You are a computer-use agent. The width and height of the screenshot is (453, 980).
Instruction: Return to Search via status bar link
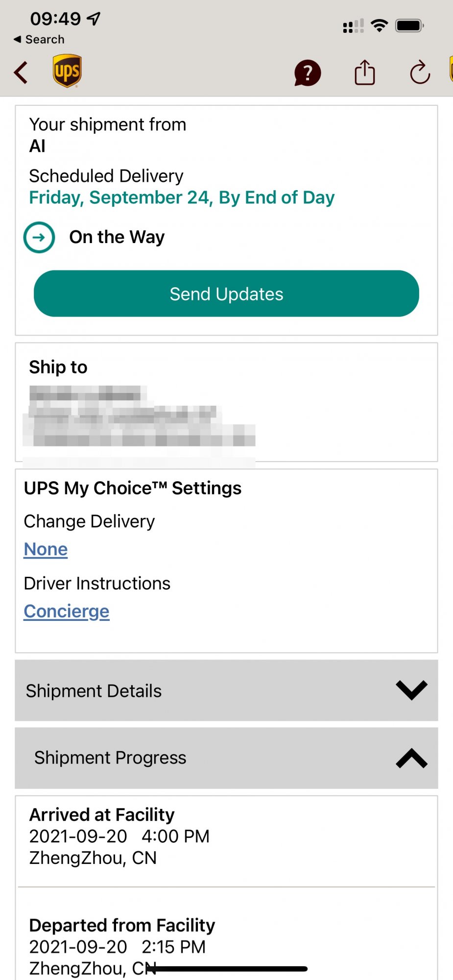[39, 39]
